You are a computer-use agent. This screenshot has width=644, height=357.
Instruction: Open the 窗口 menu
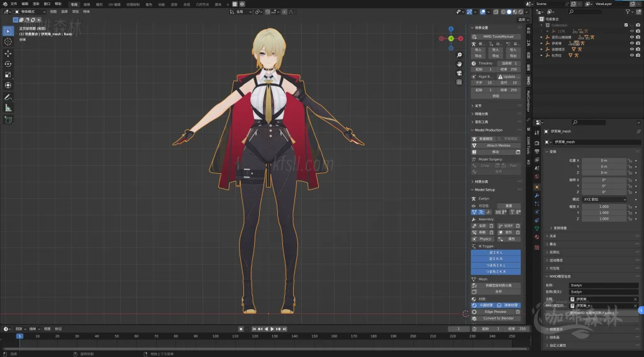pyautogui.click(x=47, y=4)
